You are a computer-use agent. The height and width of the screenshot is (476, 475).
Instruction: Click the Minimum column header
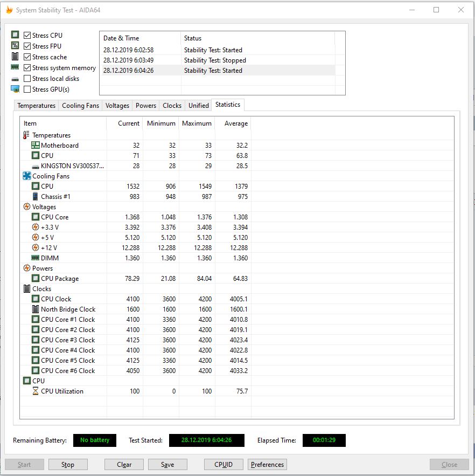161,123
